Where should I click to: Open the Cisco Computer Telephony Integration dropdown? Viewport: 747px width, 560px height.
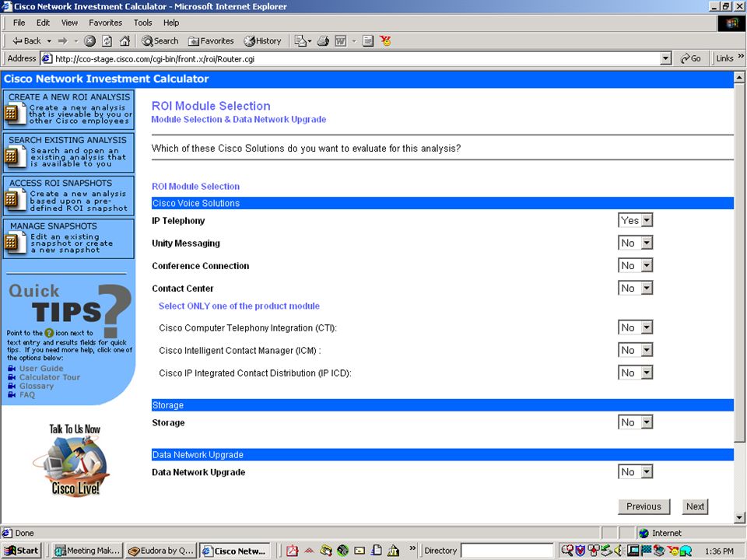636,327
